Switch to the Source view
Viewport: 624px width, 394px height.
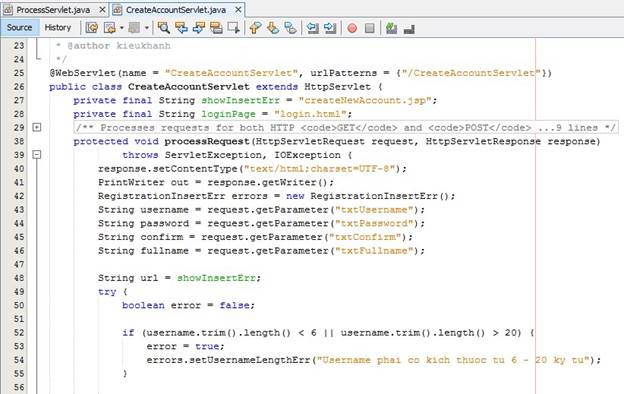pyautogui.click(x=19, y=27)
